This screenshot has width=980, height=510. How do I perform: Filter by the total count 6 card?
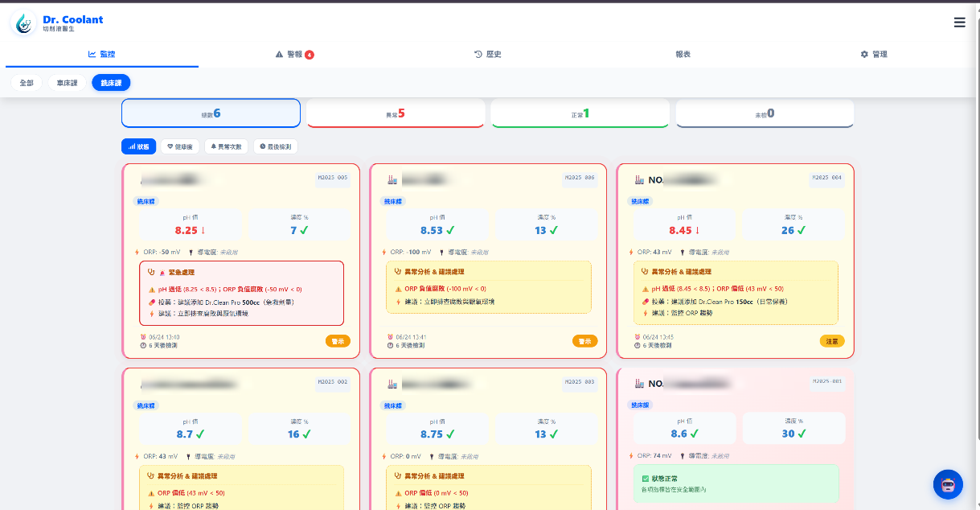click(x=211, y=113)
